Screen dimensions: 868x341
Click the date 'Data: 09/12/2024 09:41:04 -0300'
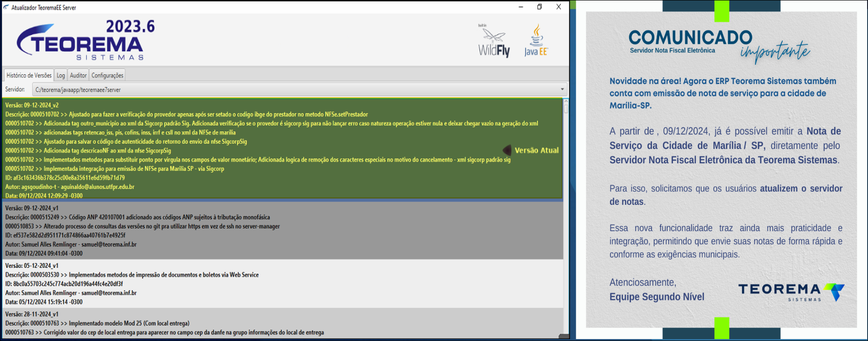tap(44, 254)
